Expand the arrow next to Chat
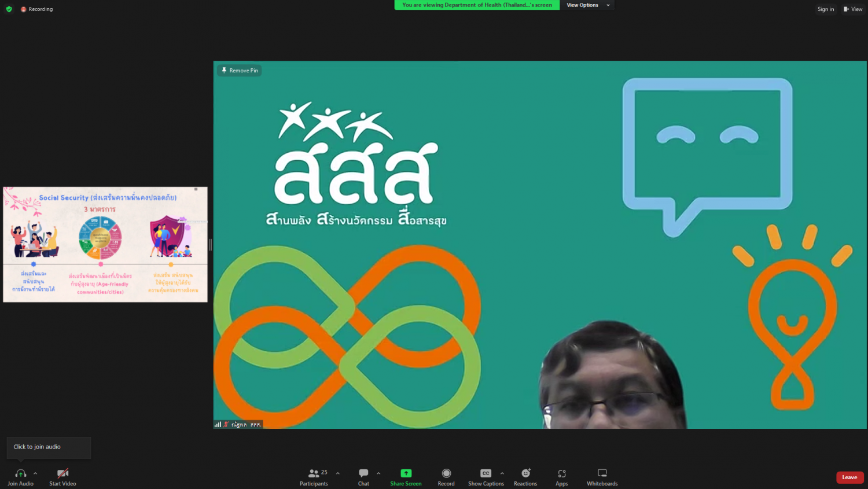The image size is (868, 489). (378, 473)
